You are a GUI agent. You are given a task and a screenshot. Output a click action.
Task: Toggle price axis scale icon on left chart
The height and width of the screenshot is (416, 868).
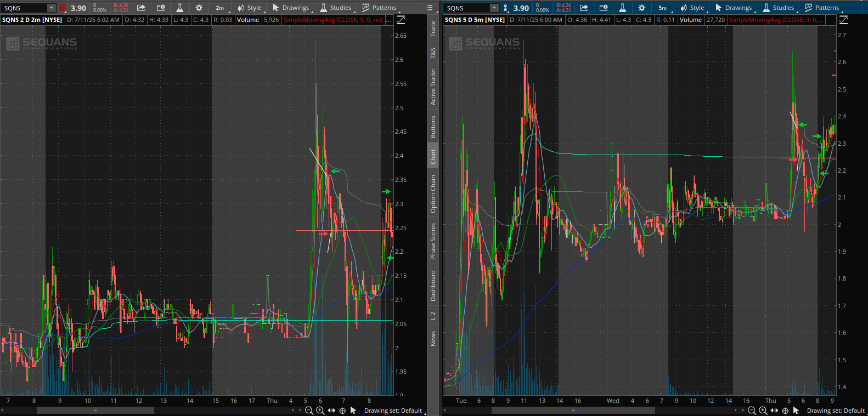(401, 20)
